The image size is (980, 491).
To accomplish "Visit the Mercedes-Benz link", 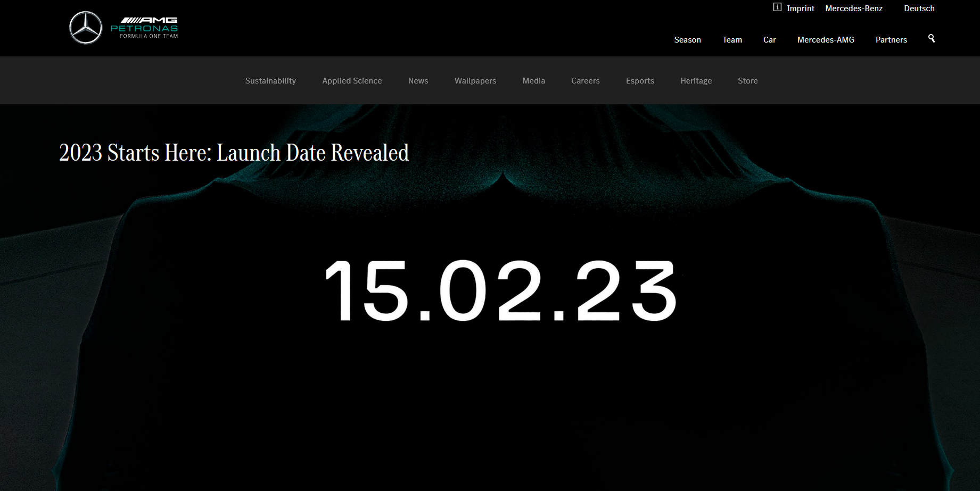I will pyautogui.click(x=854, y=9).
